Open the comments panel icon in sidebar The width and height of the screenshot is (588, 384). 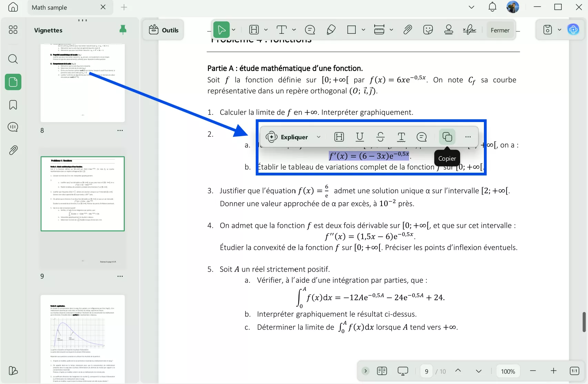point(13,127)
